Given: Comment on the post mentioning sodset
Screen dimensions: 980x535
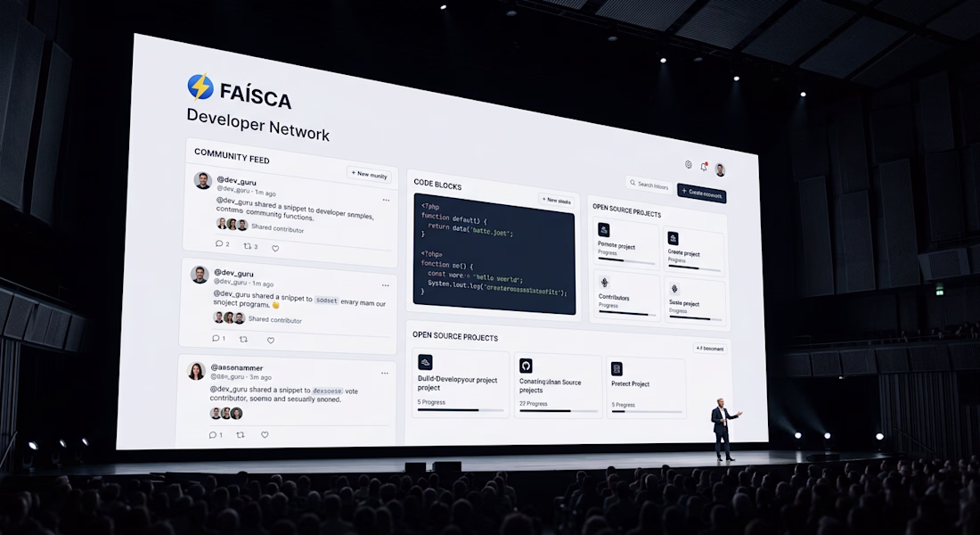Looking at the screenshot, I should click(x=216, y=338).
